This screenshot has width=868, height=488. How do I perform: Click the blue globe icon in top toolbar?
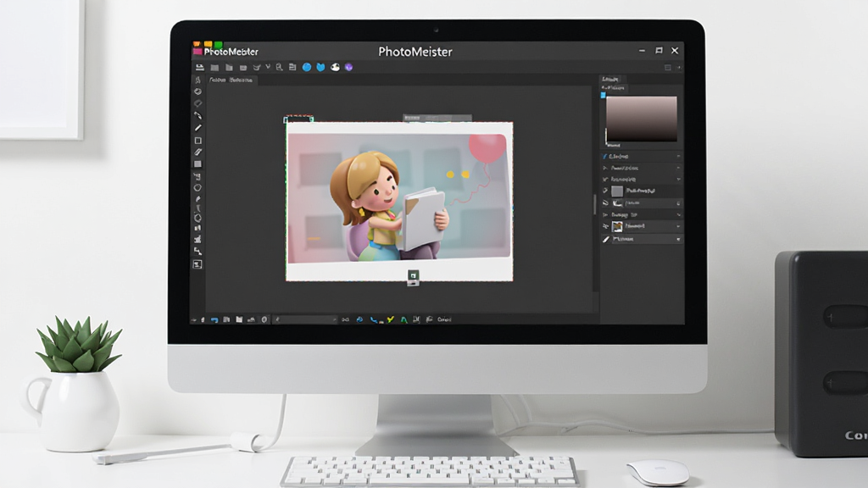coord(307,67)
